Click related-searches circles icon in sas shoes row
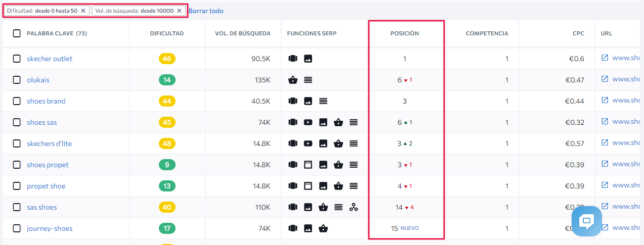 tap(353, 207)
